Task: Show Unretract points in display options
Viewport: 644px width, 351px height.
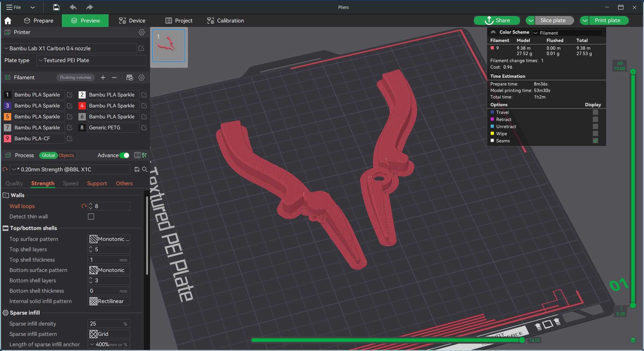Action: [x=595, y=127]
